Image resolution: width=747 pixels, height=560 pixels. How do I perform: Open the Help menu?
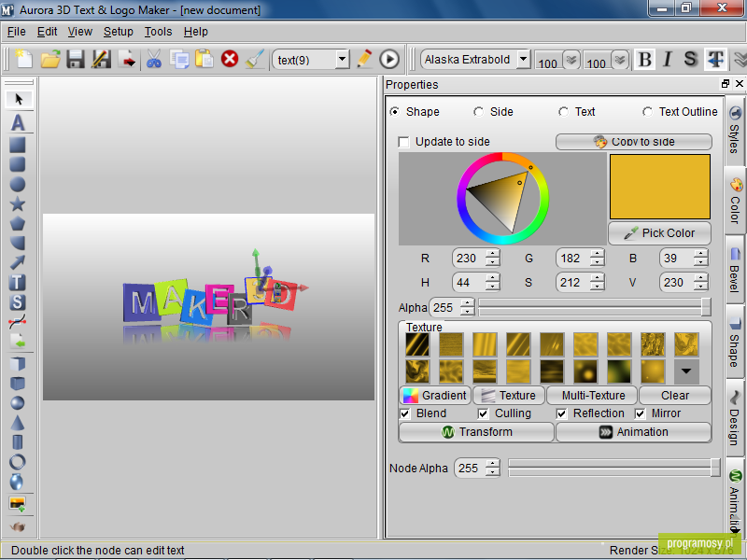coord(196,32)
